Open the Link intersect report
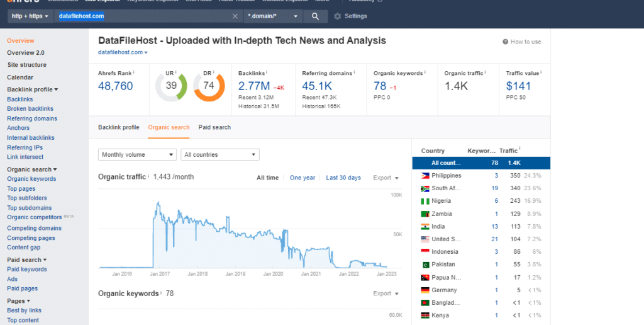 [x=25, y=157]
